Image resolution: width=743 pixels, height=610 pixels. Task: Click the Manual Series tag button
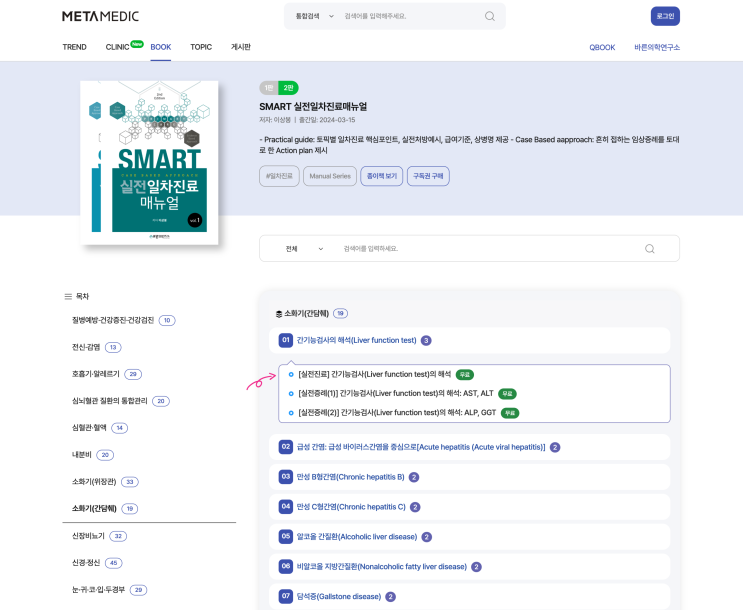pyautogui.click(x=330, y=176)
